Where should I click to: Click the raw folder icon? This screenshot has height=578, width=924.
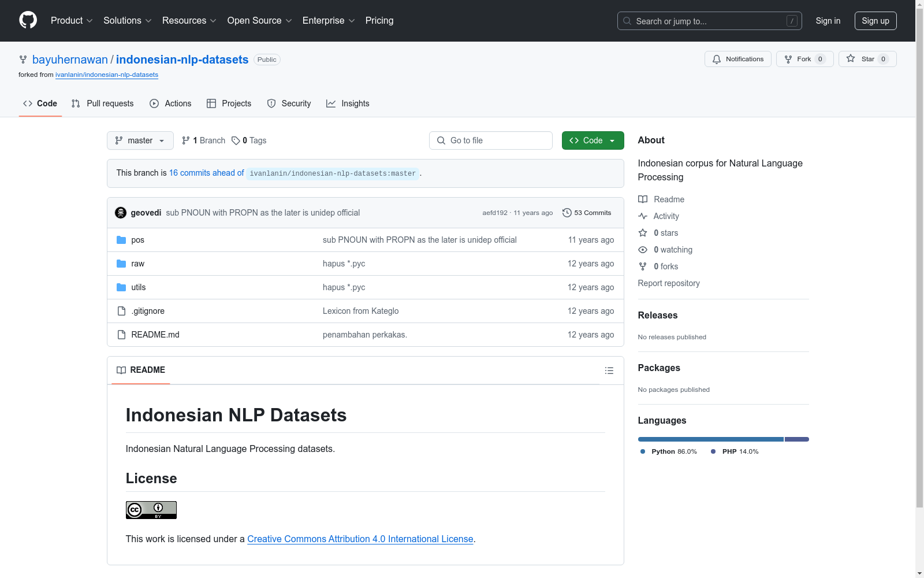pos(121,264)
